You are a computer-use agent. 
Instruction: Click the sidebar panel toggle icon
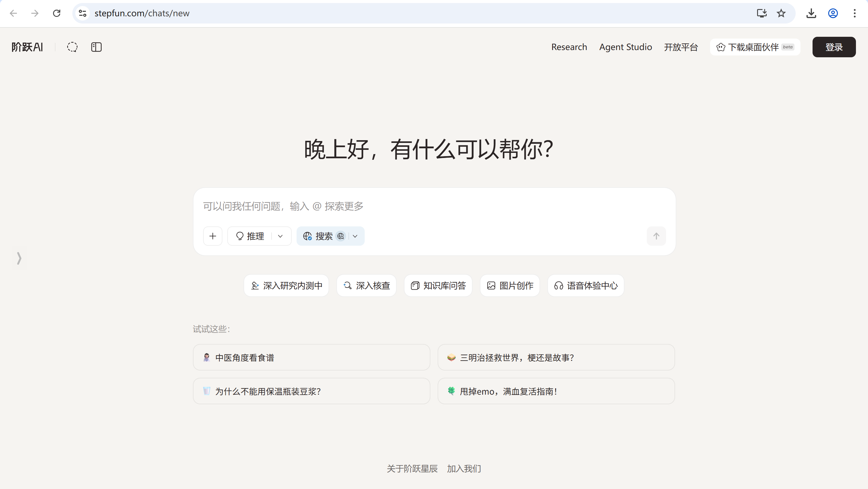coord(96,47)
